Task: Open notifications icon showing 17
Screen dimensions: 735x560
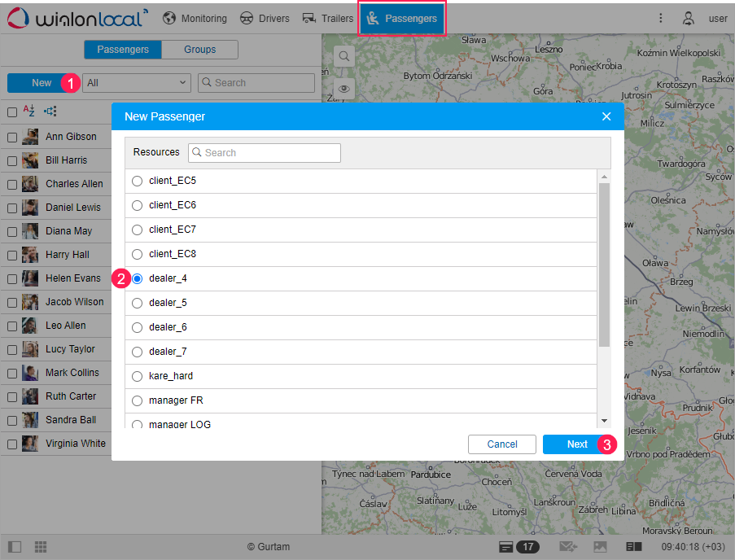Action: click(519, 546)
